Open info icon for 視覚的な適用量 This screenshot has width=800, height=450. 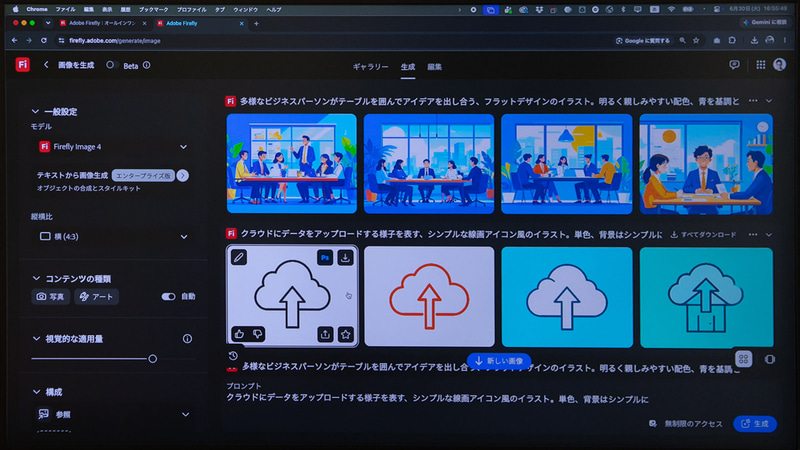[187, 339]
